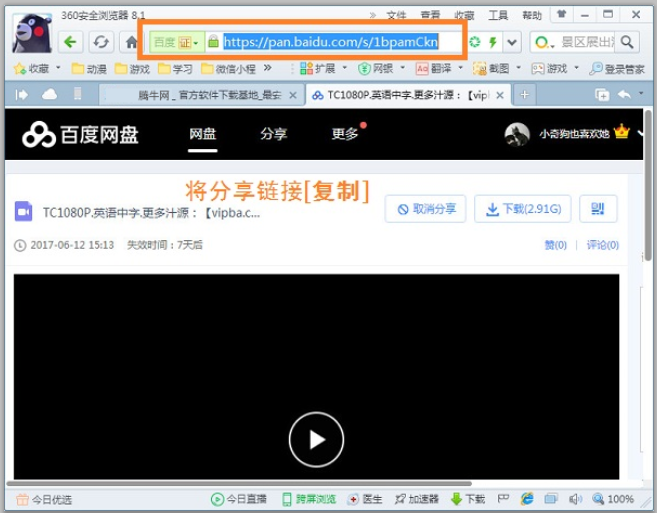
Task: Open the 扩展 extensions dropdown
Action: 323,68
